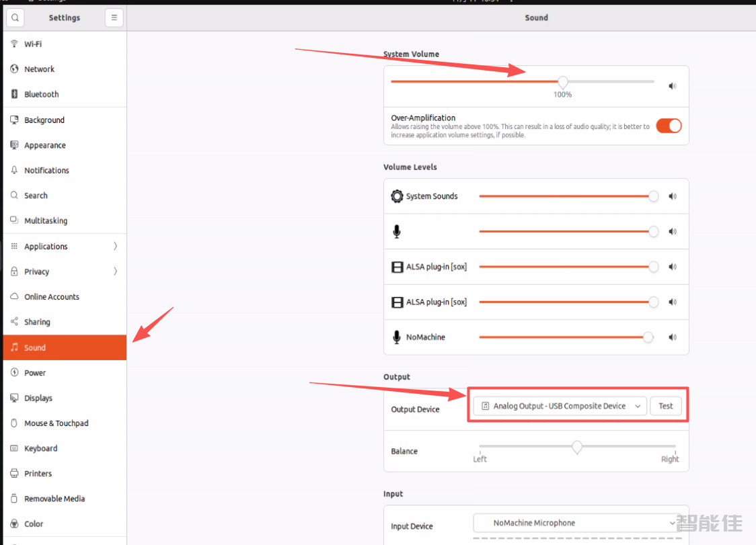Mute the System Volume speaker icon

pyautogui.click(x=672, y=86)
